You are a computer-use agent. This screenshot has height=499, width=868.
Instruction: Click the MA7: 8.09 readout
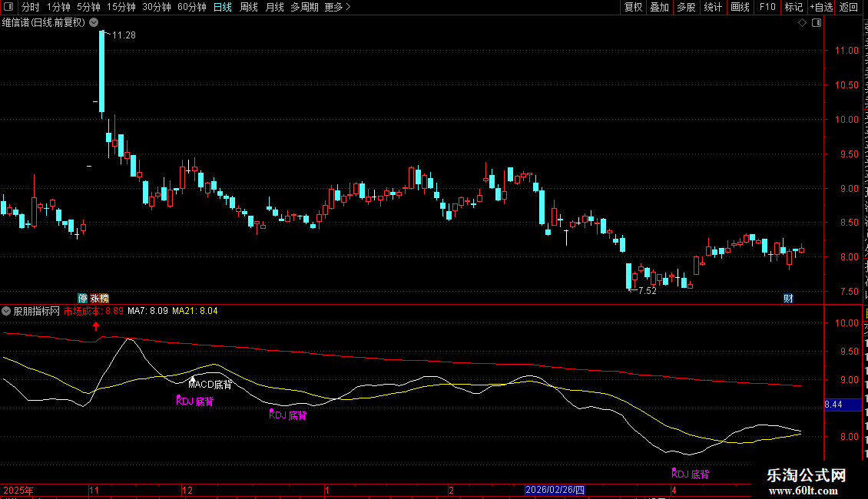pyautogui.click(x=147, y=311)
